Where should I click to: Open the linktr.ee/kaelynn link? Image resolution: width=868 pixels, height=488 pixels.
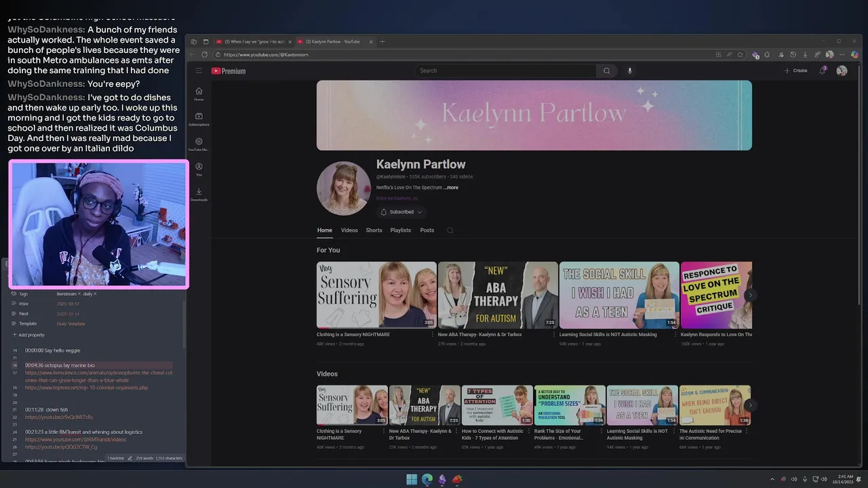398,199
